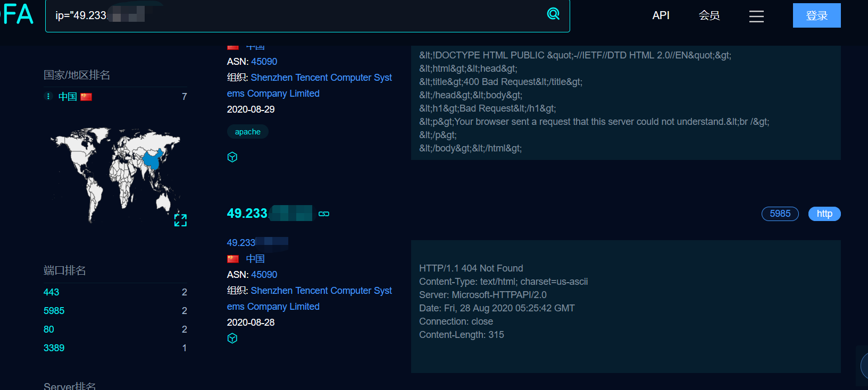Click the http protocol badge

coord(824,214)
